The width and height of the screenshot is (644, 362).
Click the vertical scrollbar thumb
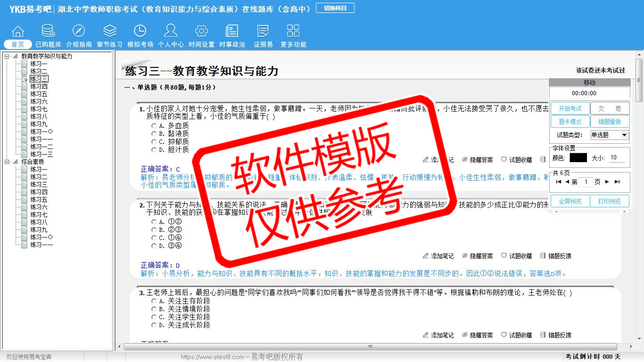(639, 80)
